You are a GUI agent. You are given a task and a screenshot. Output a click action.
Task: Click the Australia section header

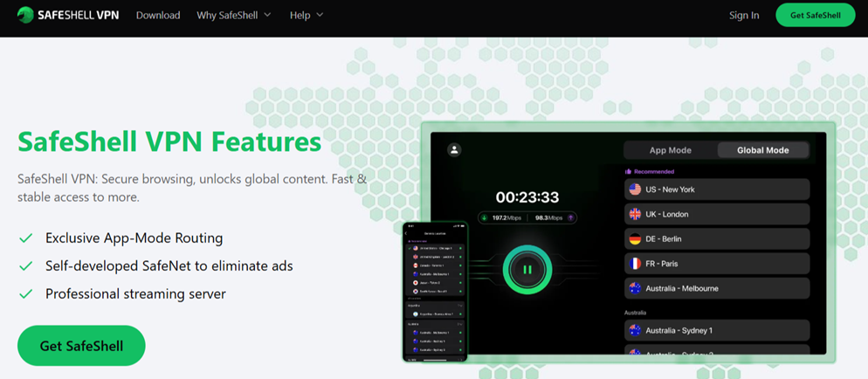636,313
